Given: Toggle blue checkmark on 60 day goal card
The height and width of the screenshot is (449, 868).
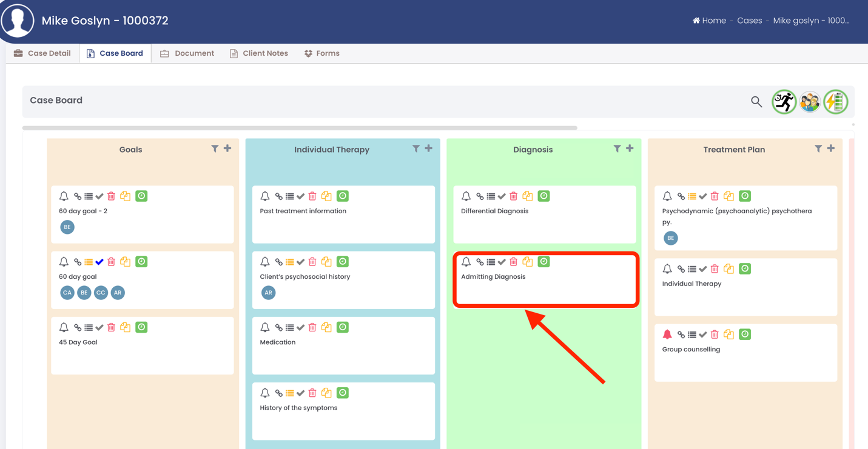Looking at the screenshot, I should coord(99,262).
